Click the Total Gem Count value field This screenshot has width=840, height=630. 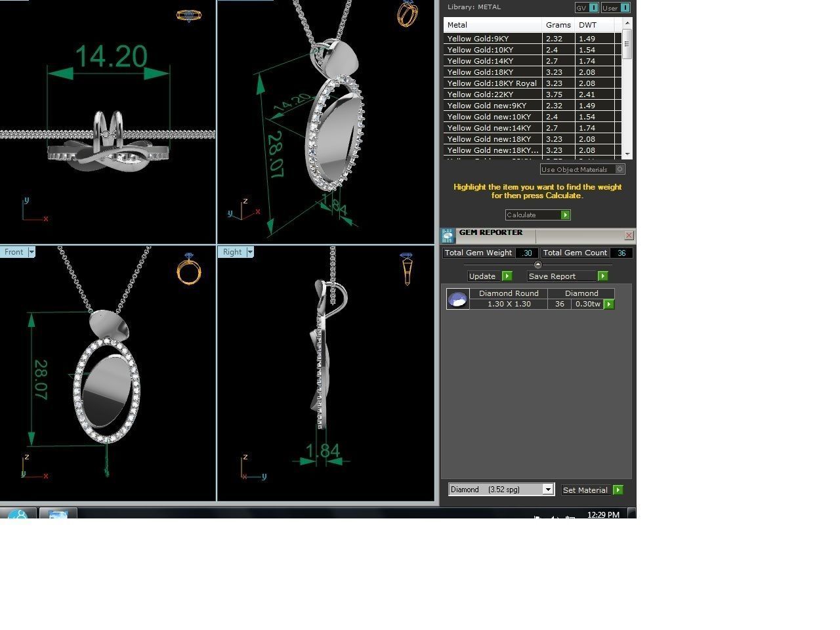(621, 253)
